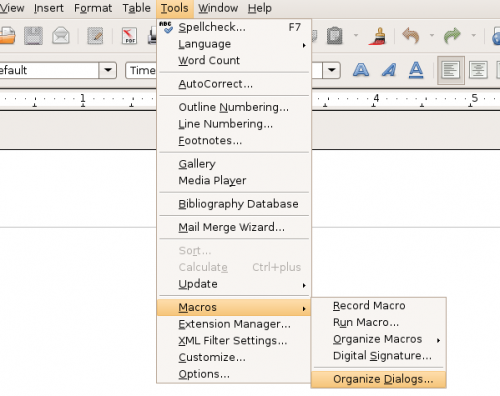500x396 pixels.
Task: Open the font size dropdown arrow
Action: [x=331, y=70]
